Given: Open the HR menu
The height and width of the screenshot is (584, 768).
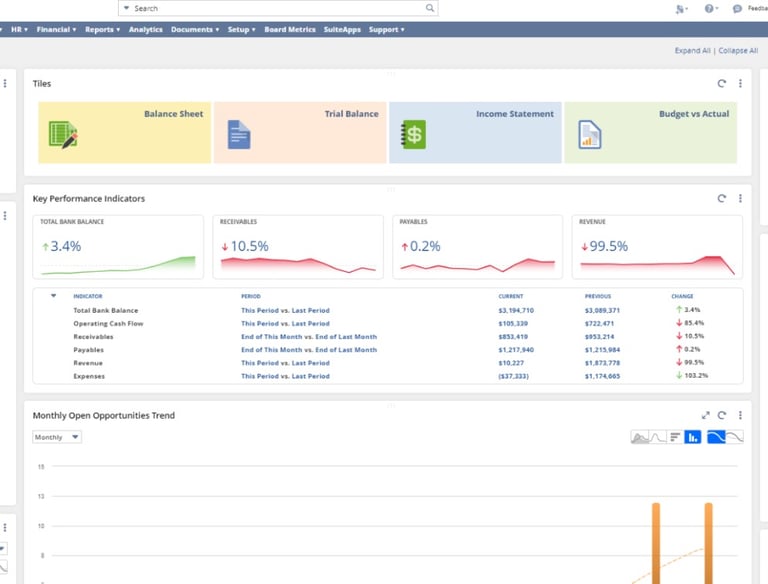Looking at the screenshot, I should point(19,29).
